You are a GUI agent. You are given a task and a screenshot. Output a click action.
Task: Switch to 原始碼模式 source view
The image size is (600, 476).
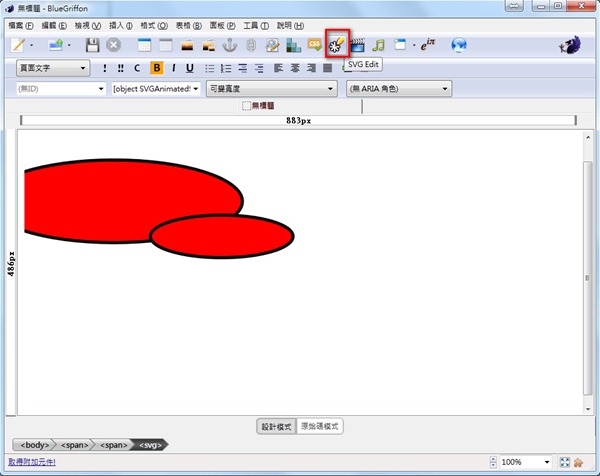point(320,426)
